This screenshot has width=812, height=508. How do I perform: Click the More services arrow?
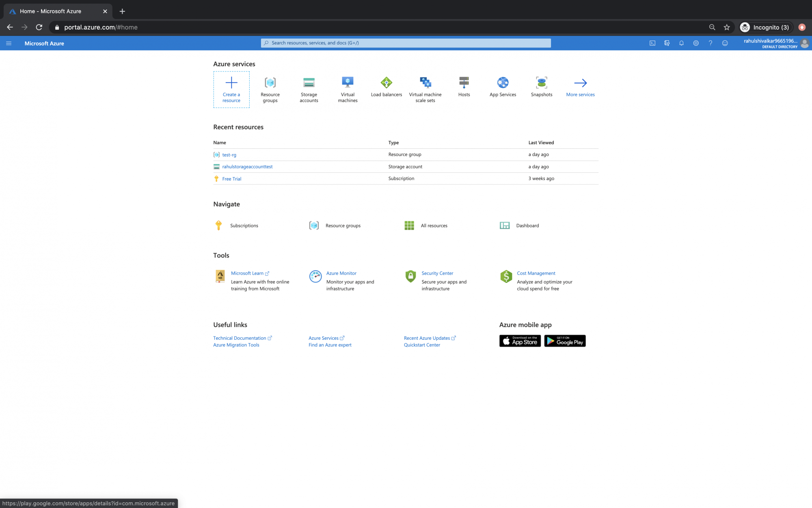[x=580, y=85]
